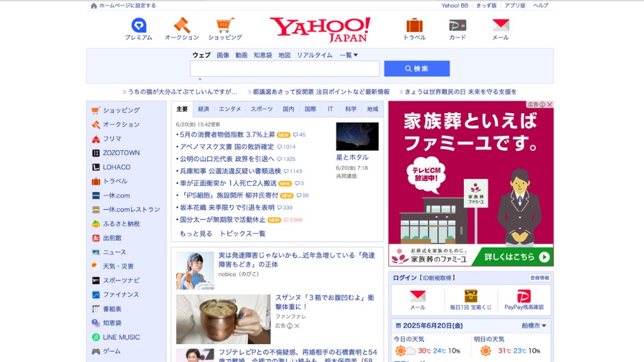Close the ファンファレ ad with X

pos(297,326)
